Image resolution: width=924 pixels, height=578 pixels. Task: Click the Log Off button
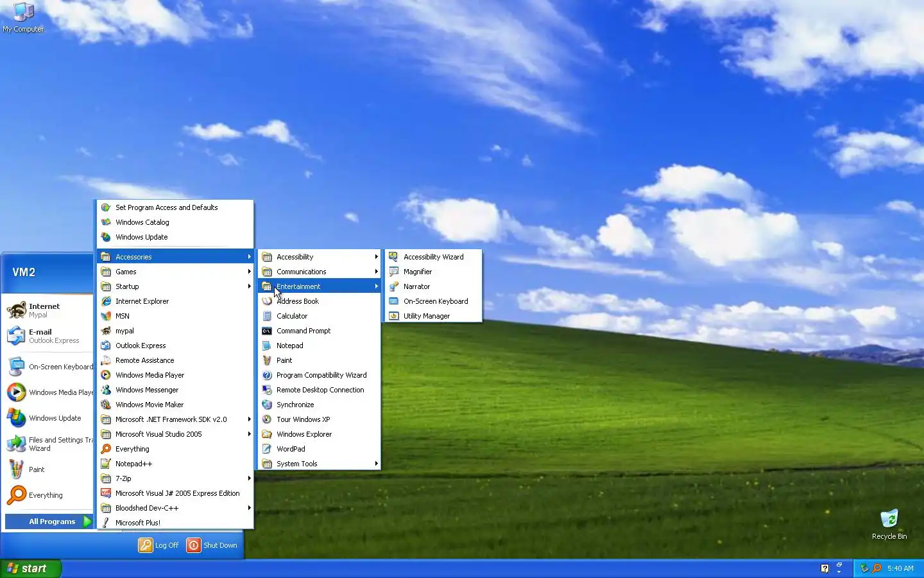click(158, 545)
